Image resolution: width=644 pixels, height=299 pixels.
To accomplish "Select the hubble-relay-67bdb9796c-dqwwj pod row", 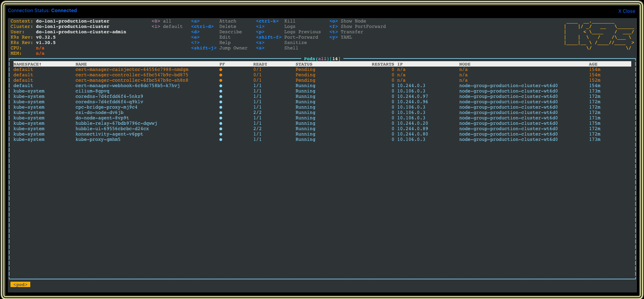I will point(116,123).
